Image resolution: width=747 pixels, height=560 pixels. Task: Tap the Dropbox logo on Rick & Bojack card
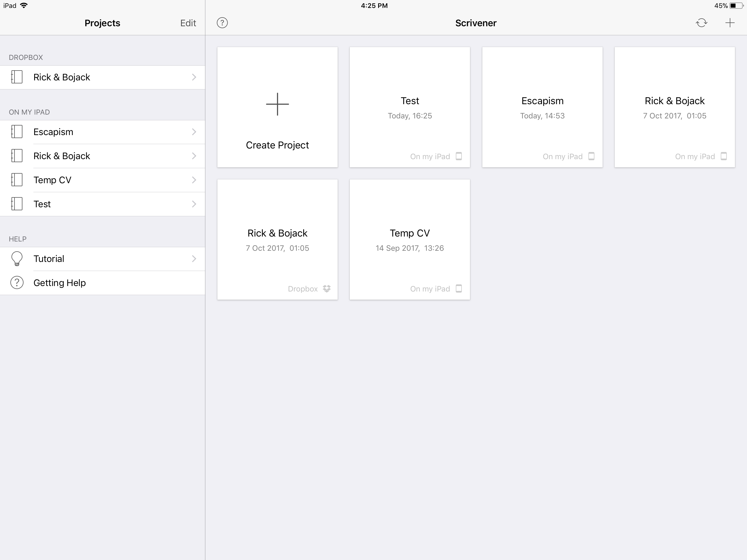[326, 289]
